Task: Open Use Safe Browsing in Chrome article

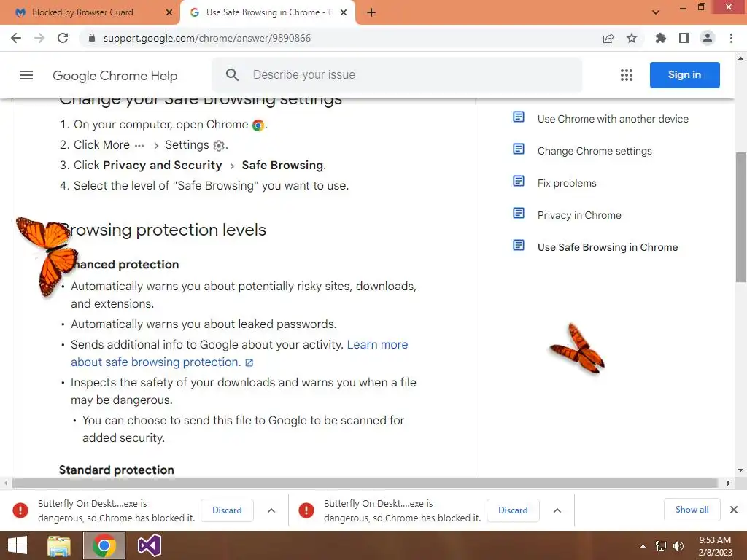Action: [x=608, y=247]
